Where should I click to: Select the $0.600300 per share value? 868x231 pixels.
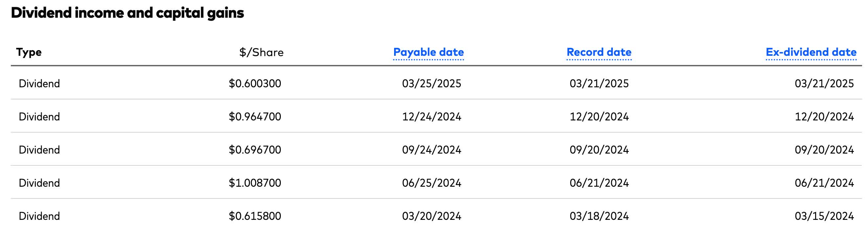[255, 84]
